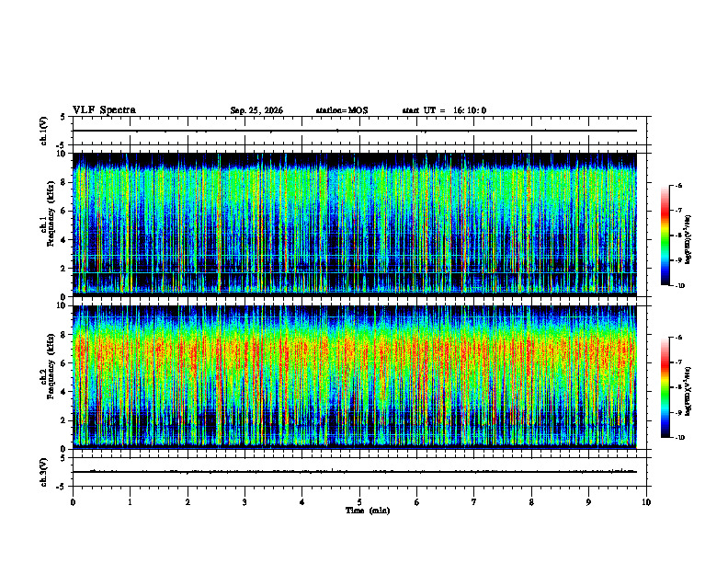This screenshot has height=563, width=728.
Task: Click the VLF Spectra plot title
Action: 104,110
